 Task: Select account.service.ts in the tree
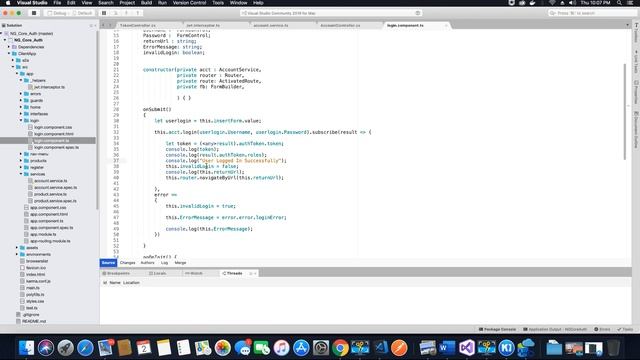pyautogui.click(x=51, y=181)
